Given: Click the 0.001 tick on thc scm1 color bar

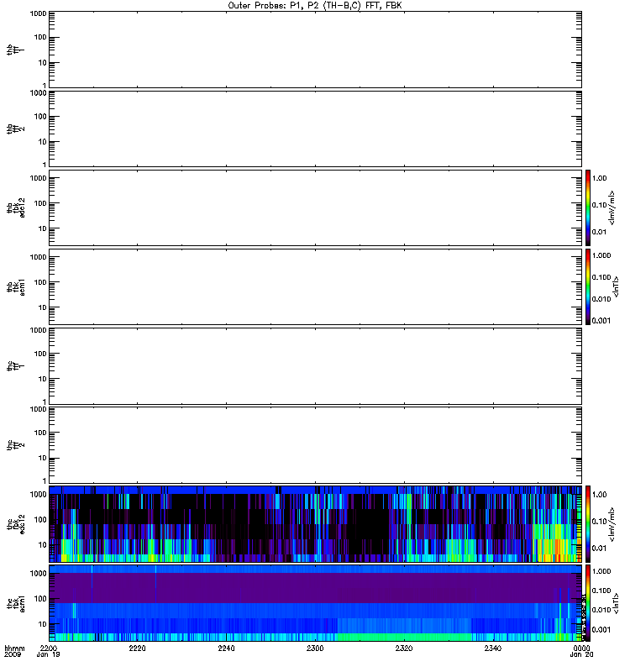Looking at the screenshot, I should coord(601,629).
